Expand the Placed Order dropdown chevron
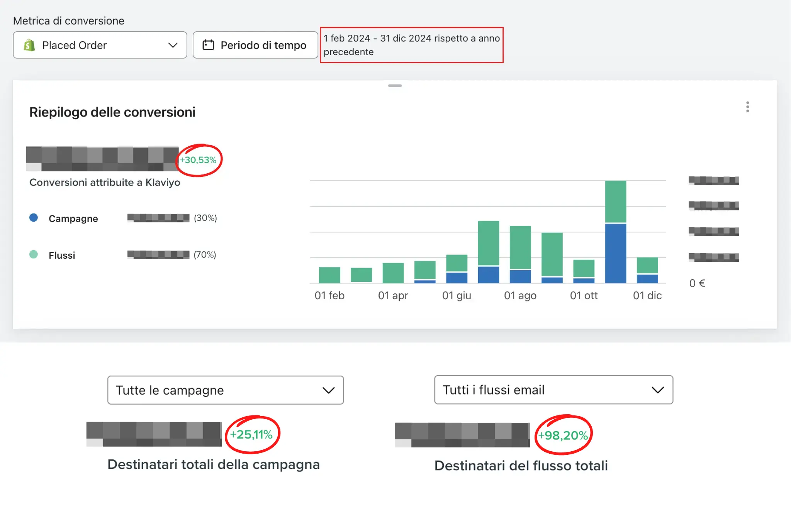 [x=173, y=45]
